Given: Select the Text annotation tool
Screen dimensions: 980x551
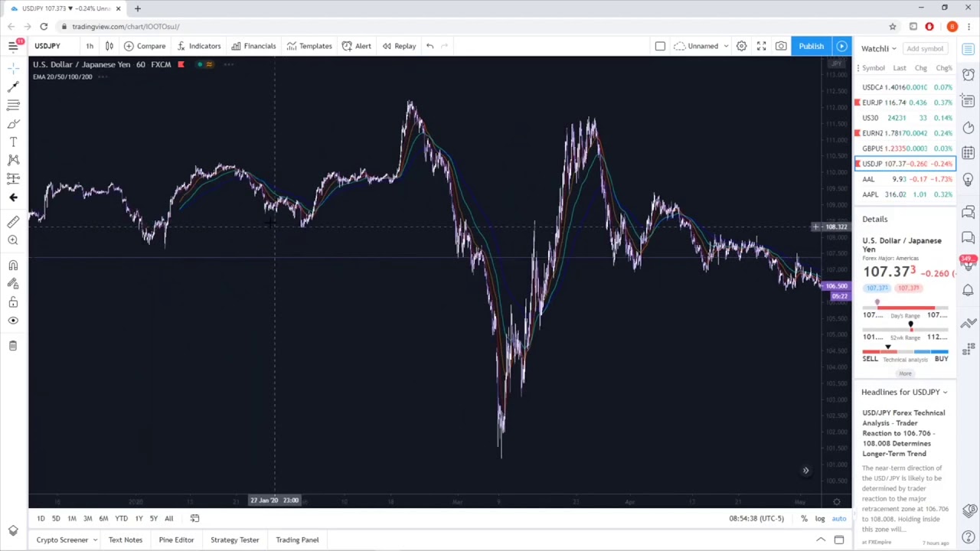Looking at the screenshot, I should point(13,142).
